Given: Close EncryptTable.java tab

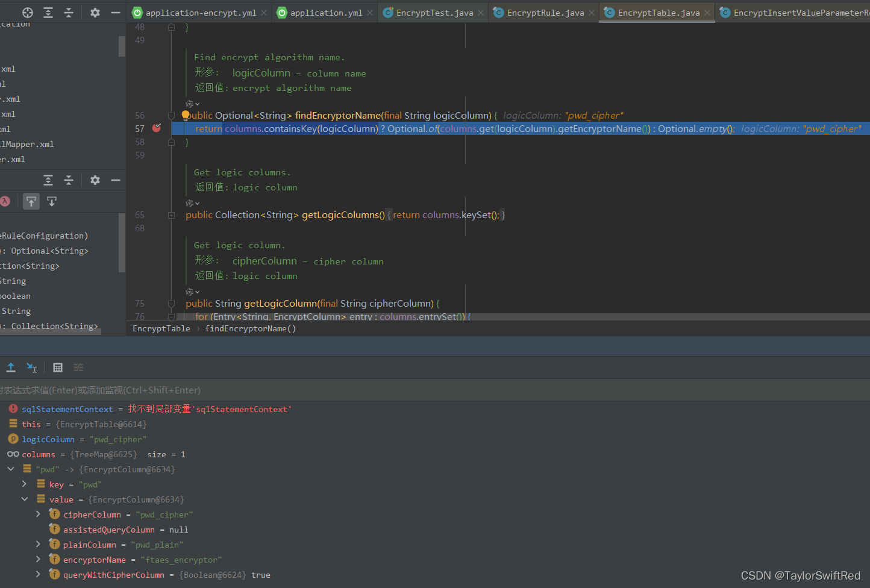Looking at the screenshot, I should 707,13.
